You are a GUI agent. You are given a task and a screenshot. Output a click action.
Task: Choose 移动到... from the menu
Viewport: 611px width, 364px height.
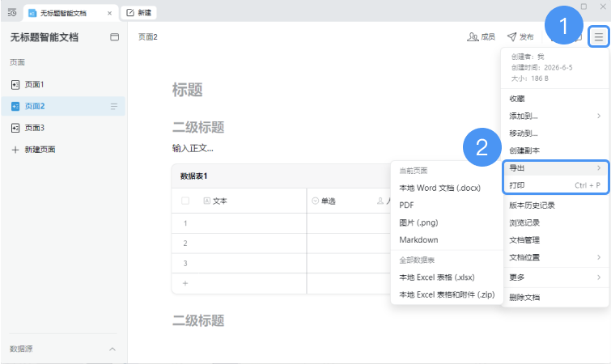[x=555, y=133]
